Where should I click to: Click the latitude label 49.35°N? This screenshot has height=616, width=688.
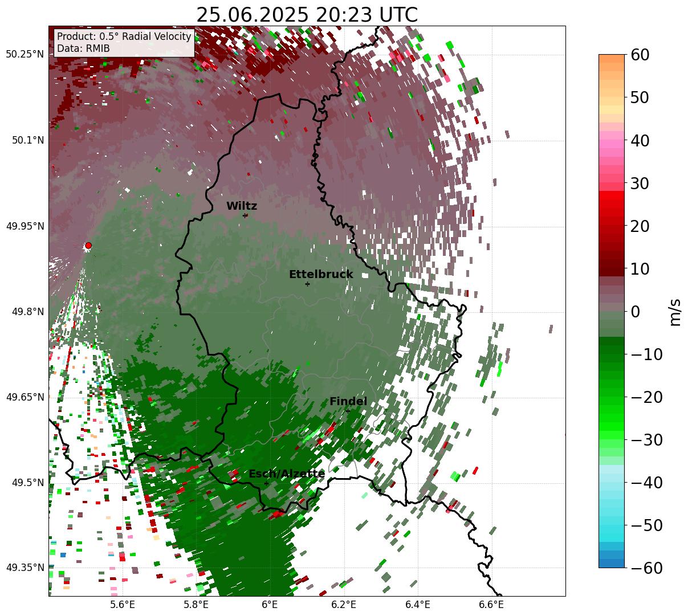25,568
